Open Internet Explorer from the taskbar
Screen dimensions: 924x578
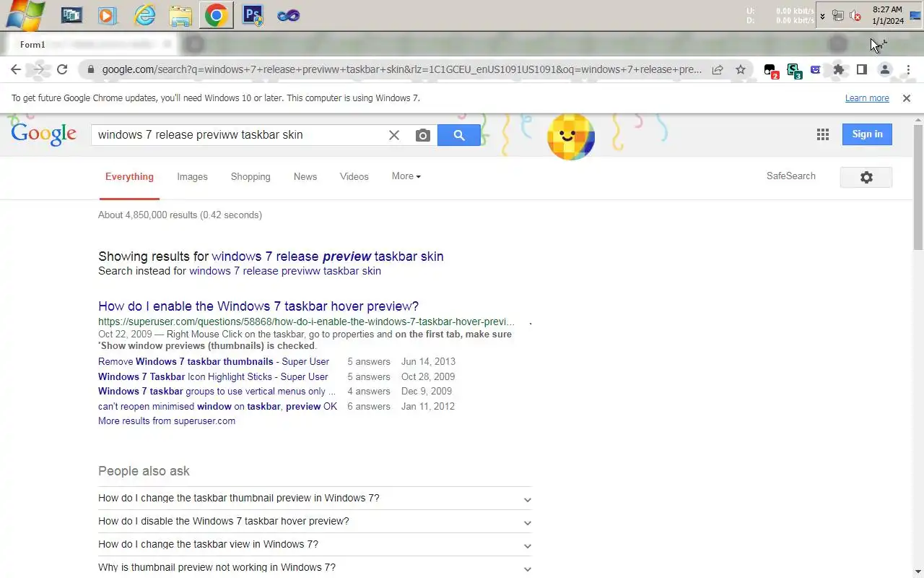(x=144, y=15)
